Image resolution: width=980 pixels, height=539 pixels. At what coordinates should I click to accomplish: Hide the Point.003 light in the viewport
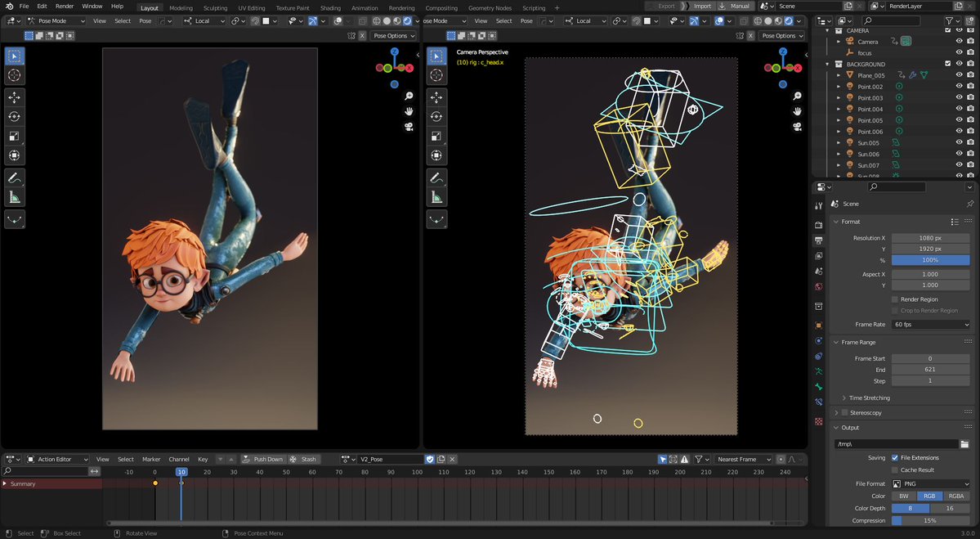point(958,97)
